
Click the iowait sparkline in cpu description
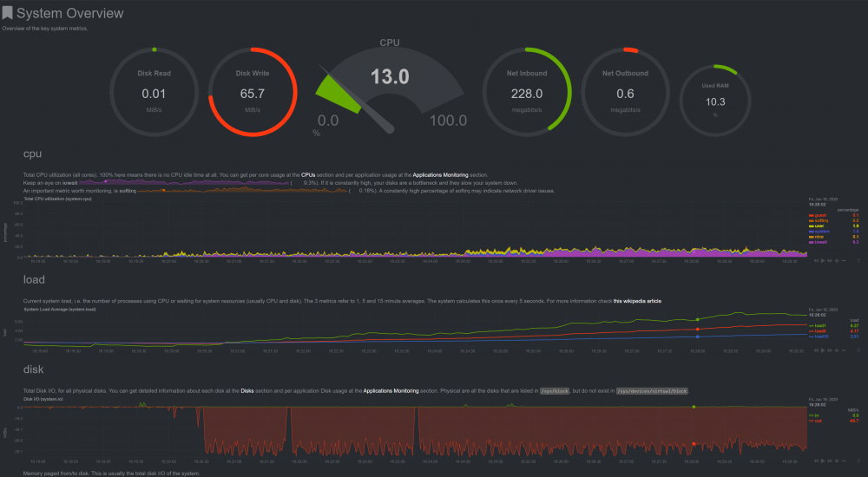tap(184, 182)
